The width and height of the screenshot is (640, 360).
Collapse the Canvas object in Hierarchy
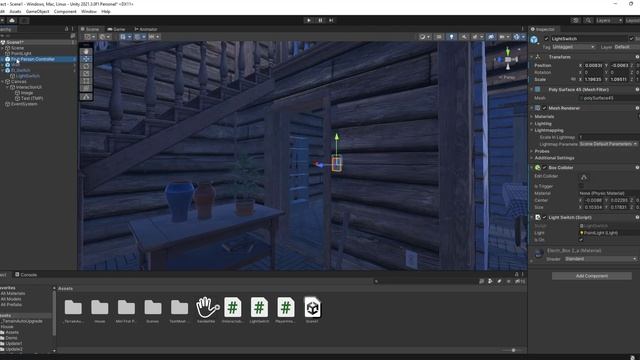[x=2, y=82]
